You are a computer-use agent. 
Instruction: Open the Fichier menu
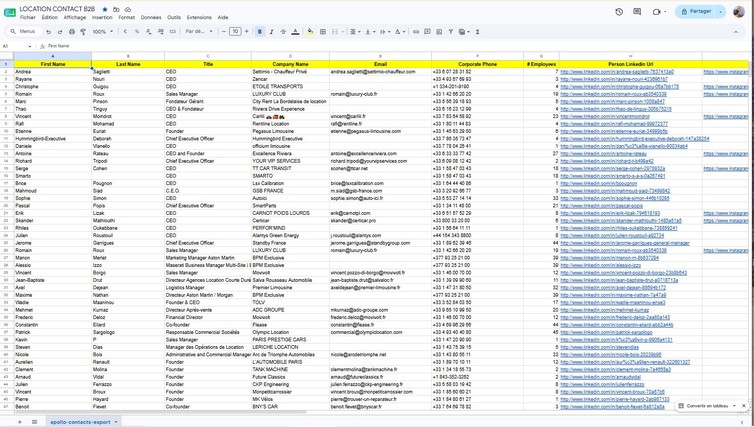point(28,17)
